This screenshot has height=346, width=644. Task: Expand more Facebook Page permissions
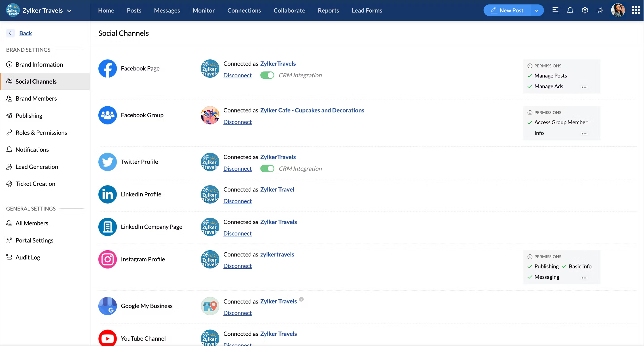tap(584, 87)
